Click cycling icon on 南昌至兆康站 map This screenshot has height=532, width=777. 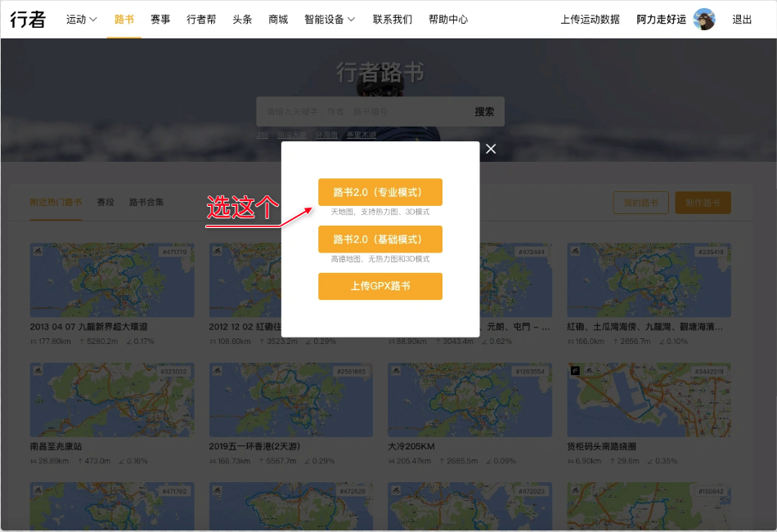click(38, 371)
